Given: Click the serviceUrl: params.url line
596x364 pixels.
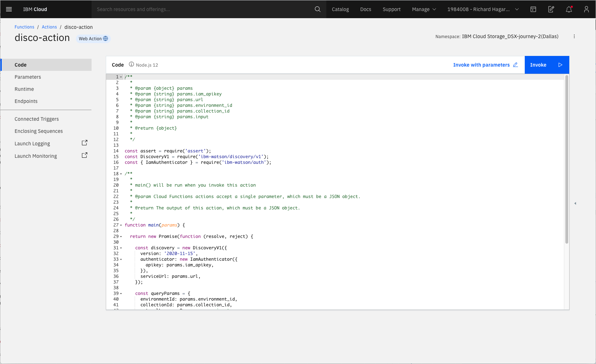Looking at the screenshot, I should (170, 276).
